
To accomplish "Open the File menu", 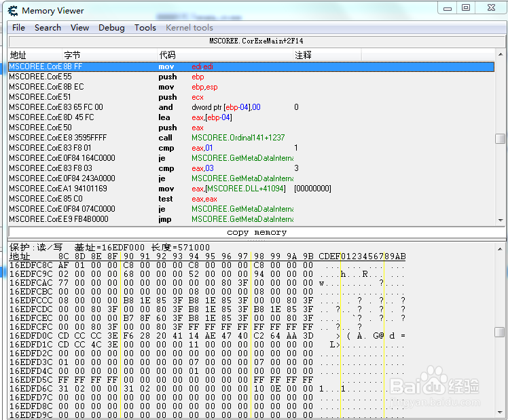I will 18,28.
